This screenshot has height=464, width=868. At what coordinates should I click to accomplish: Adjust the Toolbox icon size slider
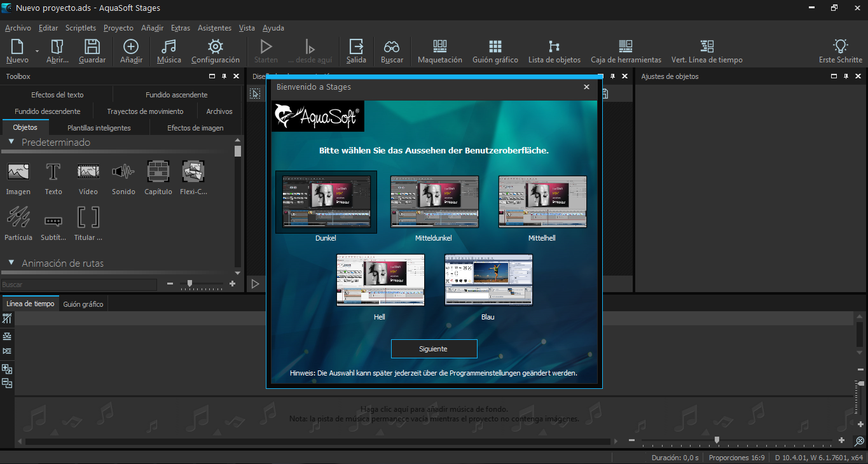click(189, 284)
